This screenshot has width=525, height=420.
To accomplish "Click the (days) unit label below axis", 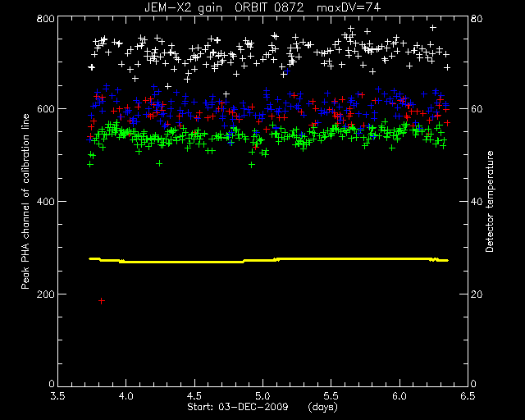I will [322, 407].
